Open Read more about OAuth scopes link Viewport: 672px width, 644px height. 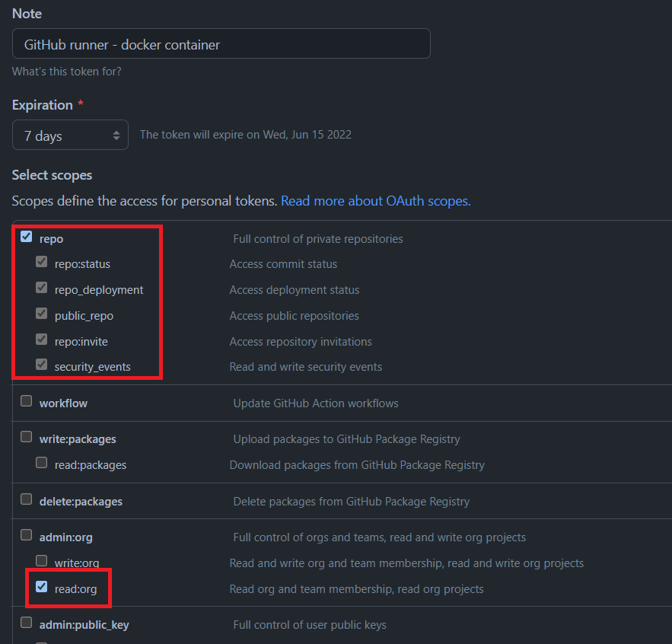click(375, 201)
